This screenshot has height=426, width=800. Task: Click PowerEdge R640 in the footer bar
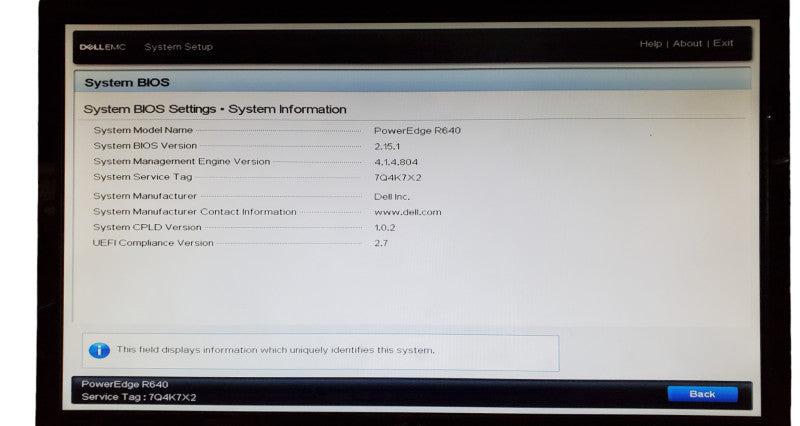pos(124,384)
